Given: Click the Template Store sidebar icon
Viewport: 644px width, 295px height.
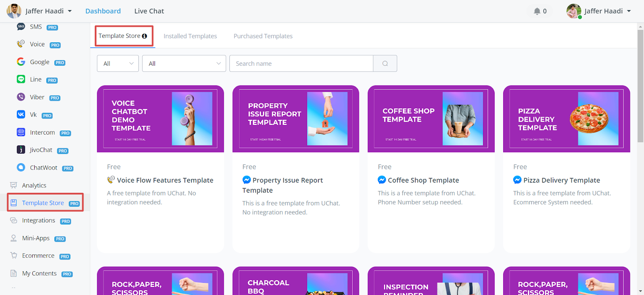Looking at the screenshot, I should click(x=14, y=203).
